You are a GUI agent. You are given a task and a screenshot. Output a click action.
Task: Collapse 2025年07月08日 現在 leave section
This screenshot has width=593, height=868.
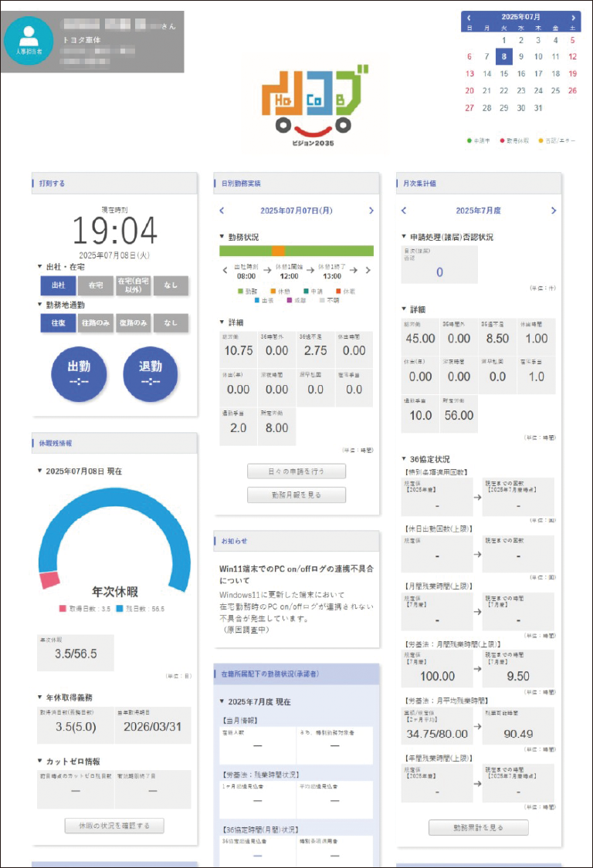[40, 471]
